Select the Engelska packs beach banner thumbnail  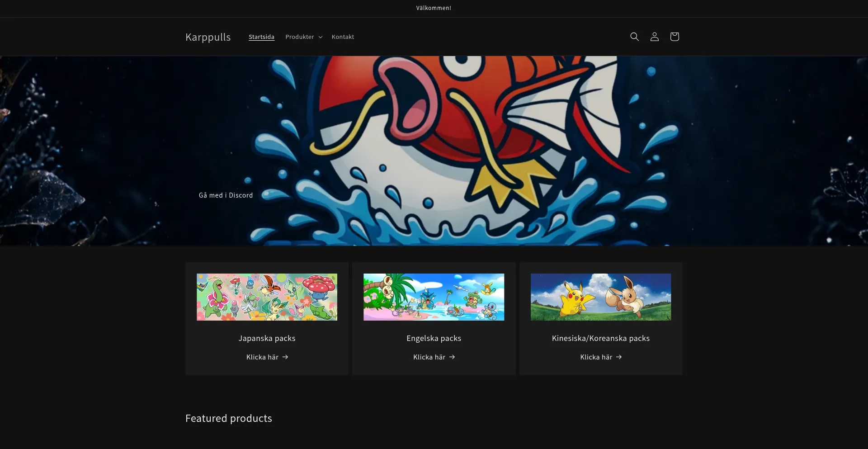coord(434,297)
